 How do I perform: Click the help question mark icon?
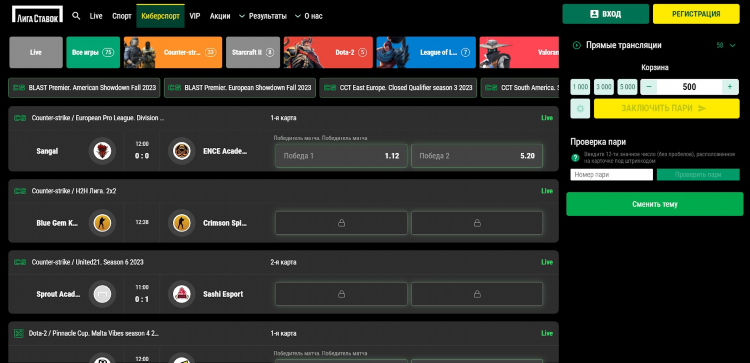click(575, 157)
